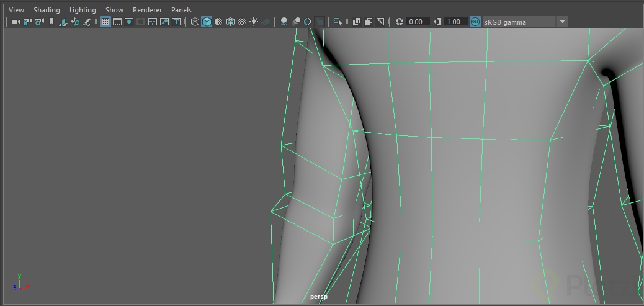Toggle the X-Ray display icon
This screenshot has height=306, width=644.
[357, 22]
